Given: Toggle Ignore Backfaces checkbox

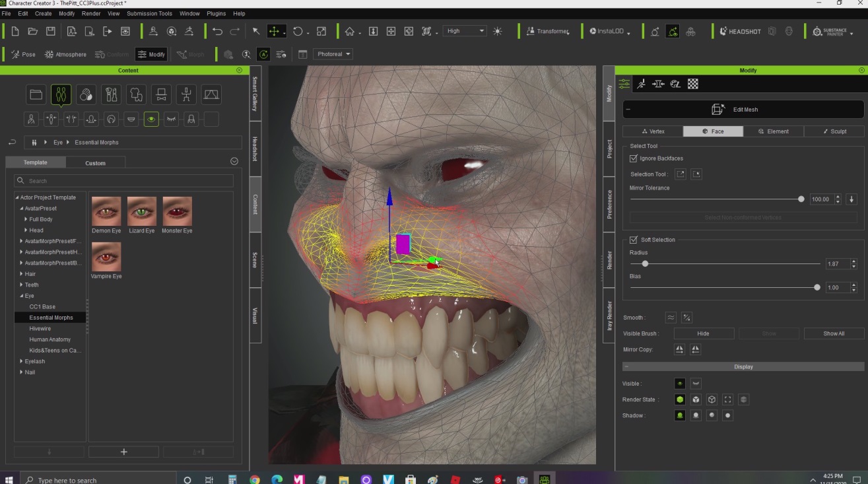Looking at the screenshot, I should [634, 158].
